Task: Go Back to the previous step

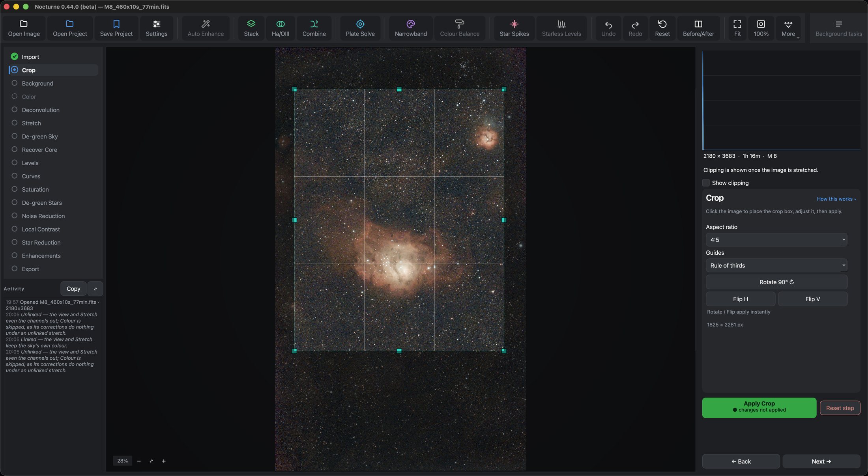Action: click(741, 461)
